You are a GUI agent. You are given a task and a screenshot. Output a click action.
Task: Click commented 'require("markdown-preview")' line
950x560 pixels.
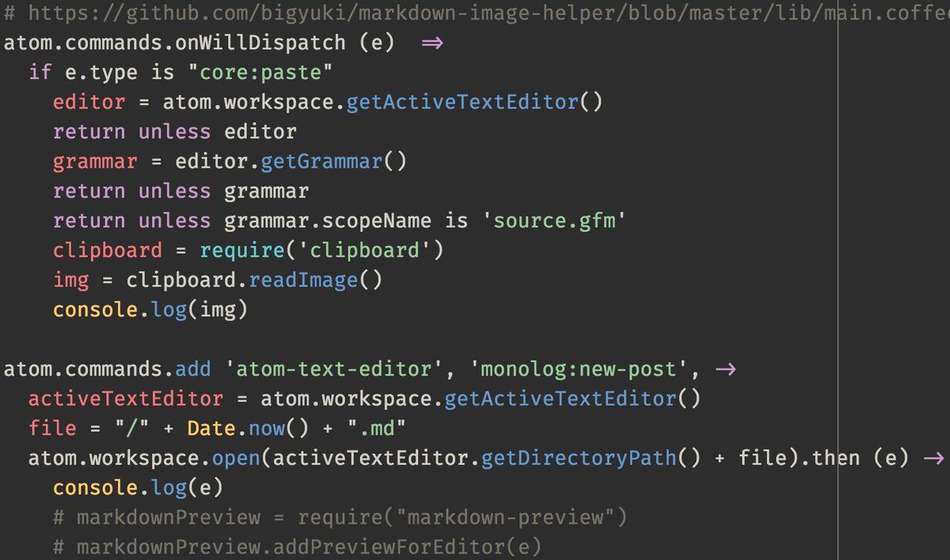(340, 517)
